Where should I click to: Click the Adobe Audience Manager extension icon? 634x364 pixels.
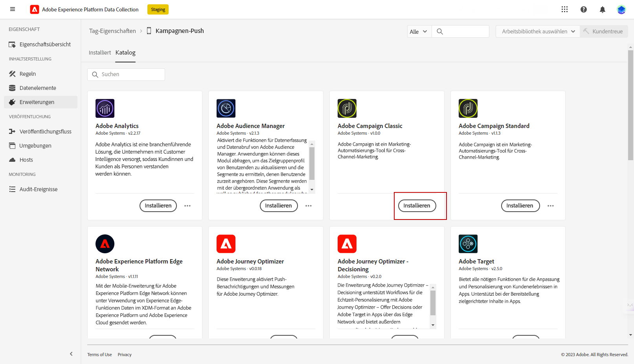[x=226, y=108]
